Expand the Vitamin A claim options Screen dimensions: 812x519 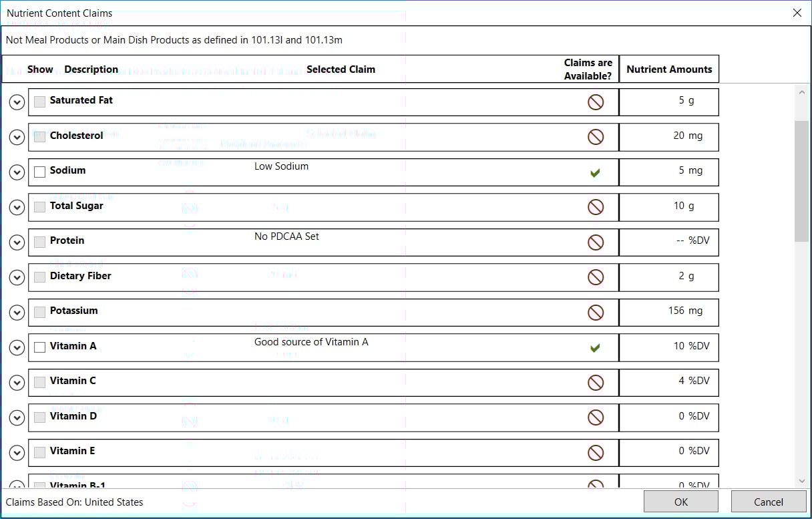(17, 347)
